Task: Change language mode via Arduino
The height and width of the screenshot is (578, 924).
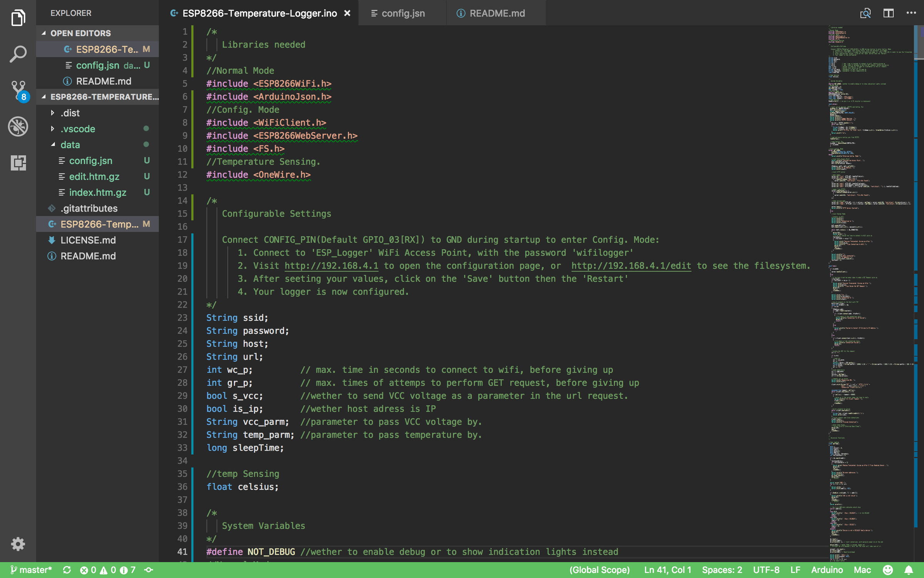Action: pyautogui.click(x=827, y=570)
